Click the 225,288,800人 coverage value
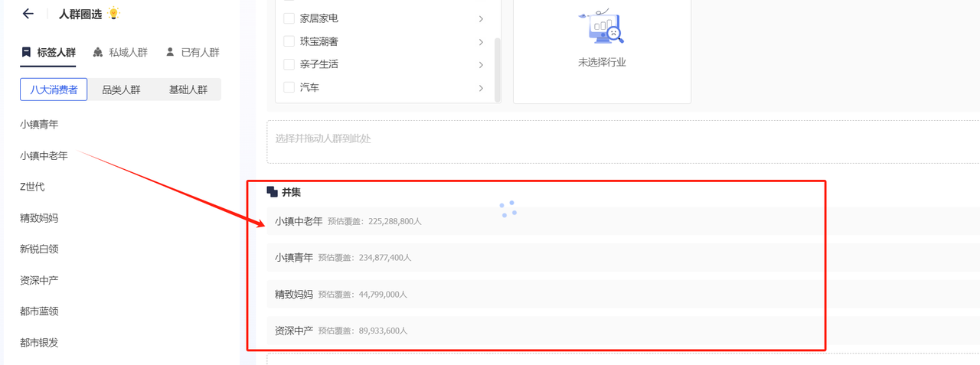Viewport: 980px width, 365px height. tap(395, 222)
